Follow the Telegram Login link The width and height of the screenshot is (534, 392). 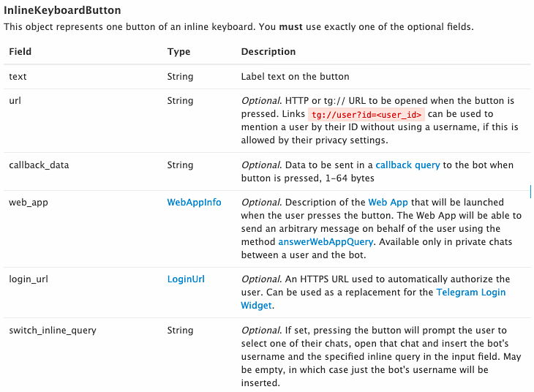pos(470,293)
